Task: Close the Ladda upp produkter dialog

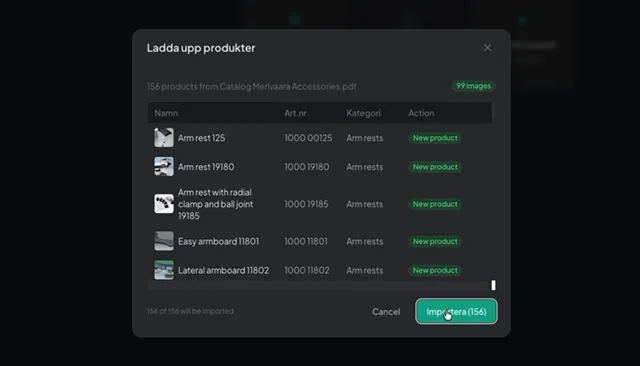Action: point(487,48)
